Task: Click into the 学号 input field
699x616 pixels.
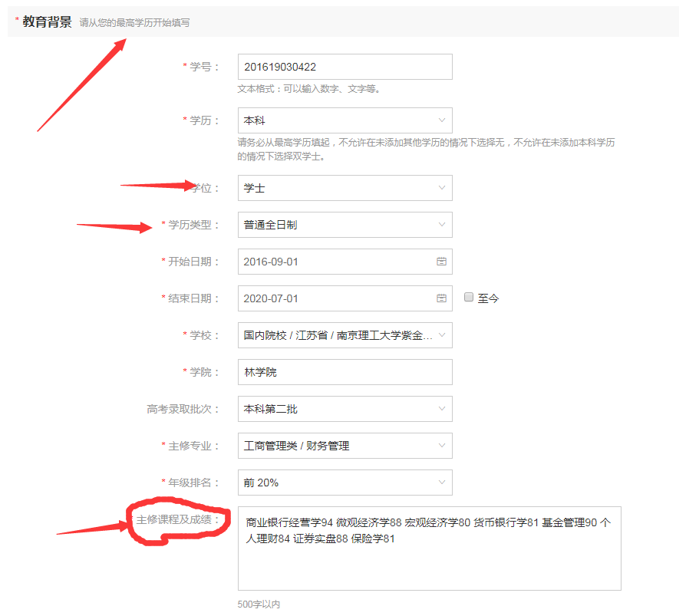Action: (x=345, y=67)
